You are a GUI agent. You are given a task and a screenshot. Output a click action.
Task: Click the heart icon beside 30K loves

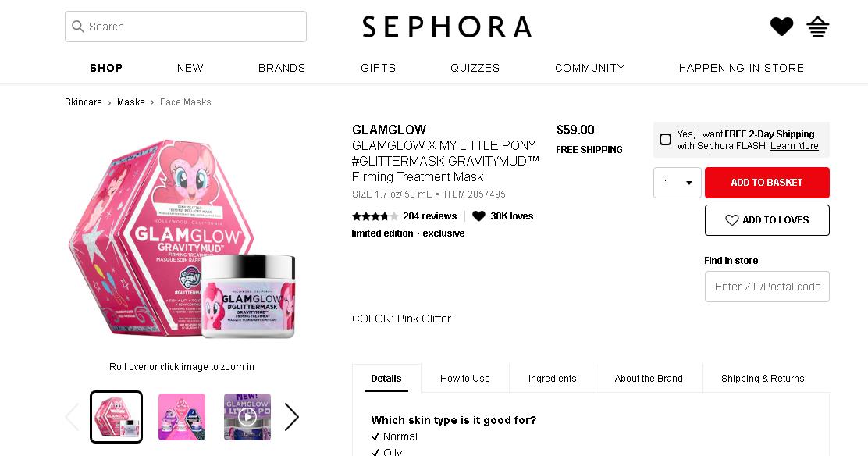(478, 216)
